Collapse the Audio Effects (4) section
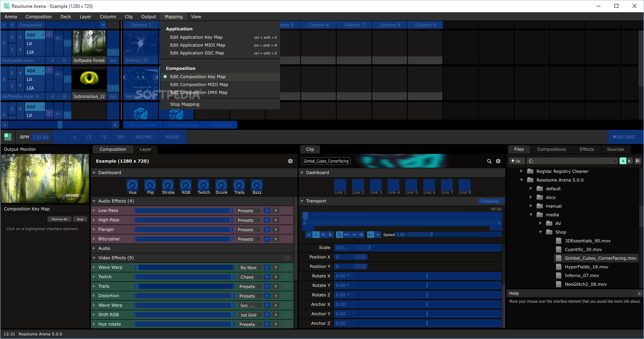 (x=94, y=201)
